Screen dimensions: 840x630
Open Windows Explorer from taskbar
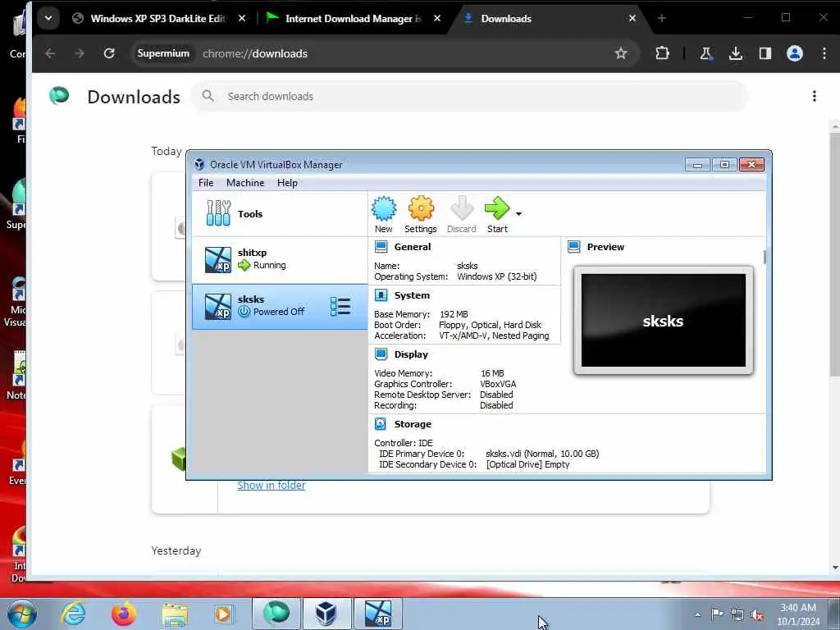pos(175,614)
